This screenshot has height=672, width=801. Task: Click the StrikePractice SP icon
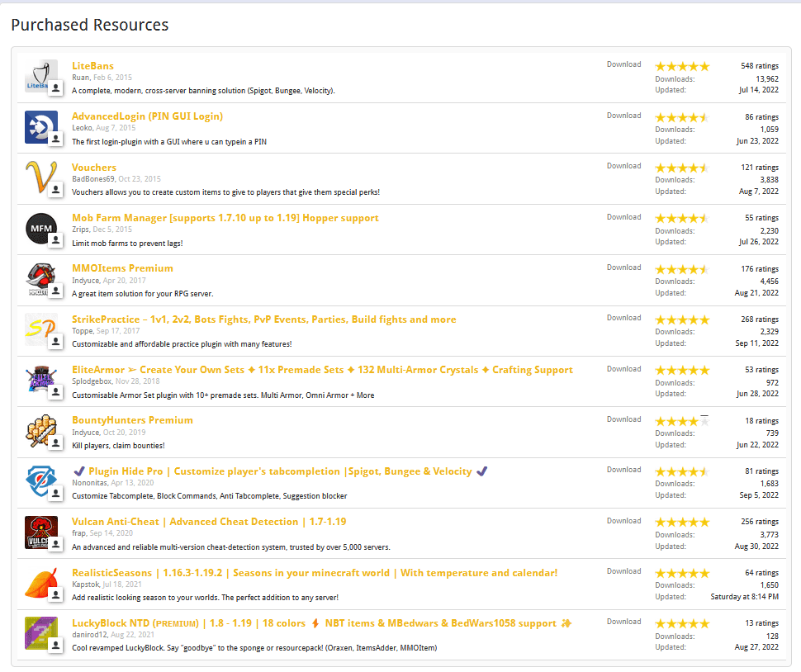coord(40,329)
